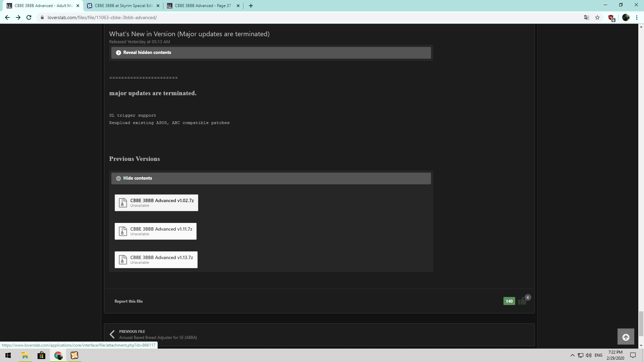This screenshot has width=644, height=362.
Task: Show hidden system tray icons
Action: click(573, 355)
